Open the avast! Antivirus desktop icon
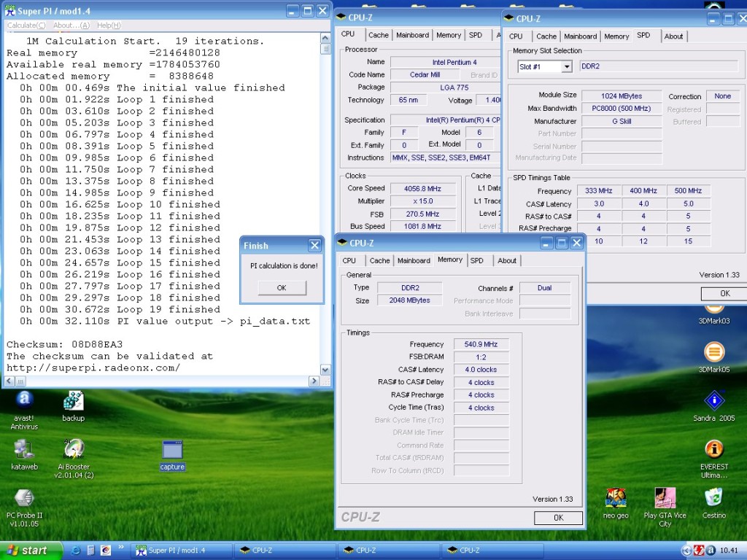Screen dimensions: 747x560 click(x=24, y=410)
